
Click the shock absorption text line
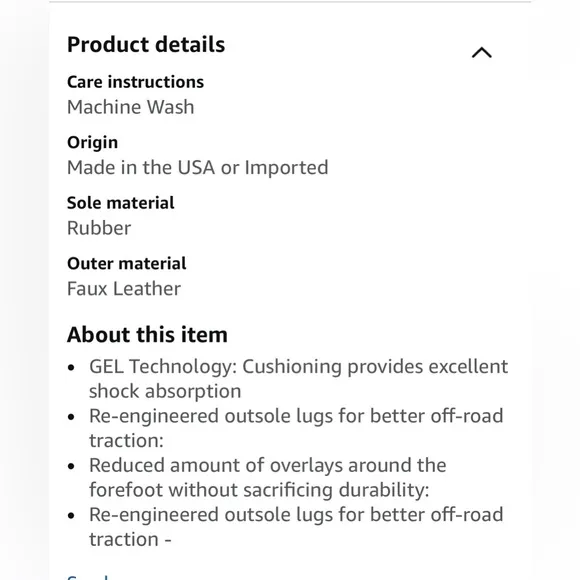click(165, 391)
